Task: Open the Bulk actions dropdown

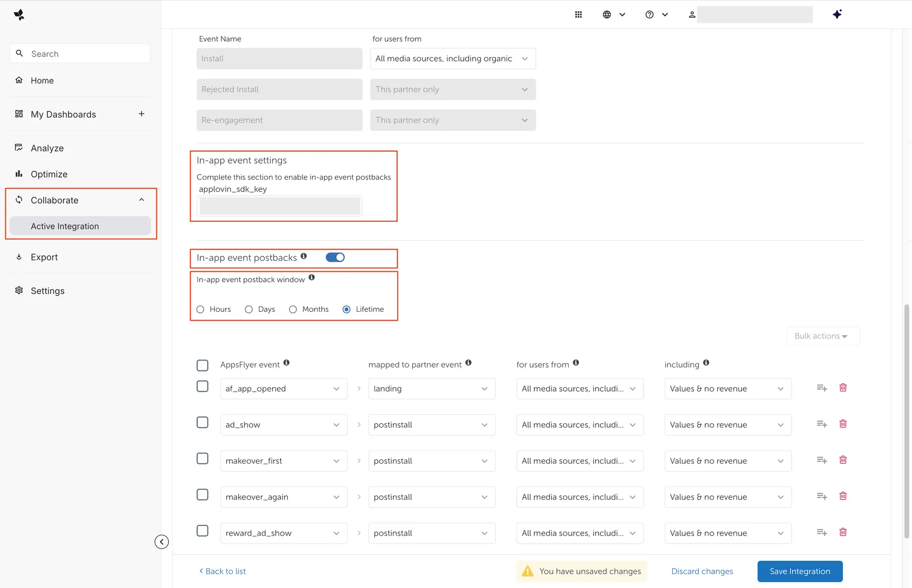Action: [823, 336]
